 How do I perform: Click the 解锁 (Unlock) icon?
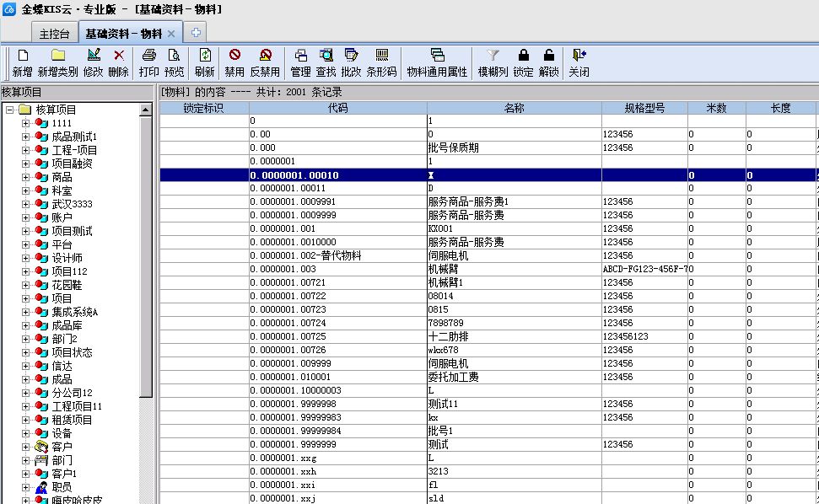point(548,55)
